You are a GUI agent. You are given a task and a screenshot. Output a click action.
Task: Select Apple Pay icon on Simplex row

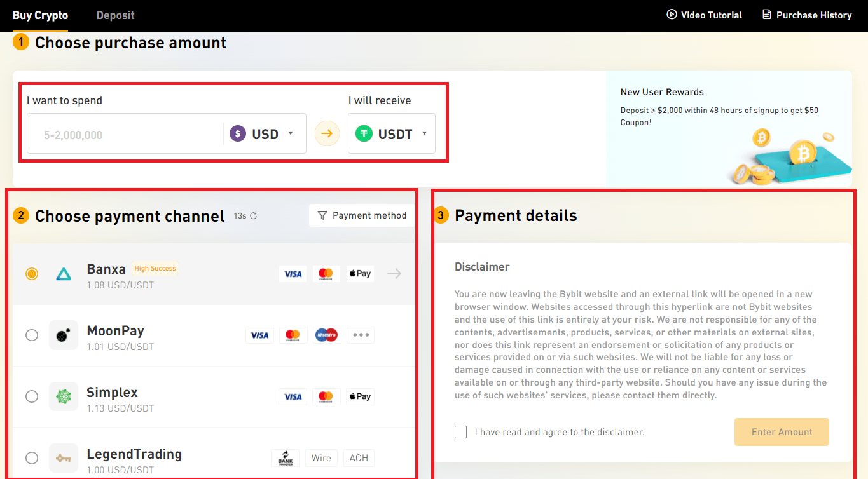[x=359, y=396]
